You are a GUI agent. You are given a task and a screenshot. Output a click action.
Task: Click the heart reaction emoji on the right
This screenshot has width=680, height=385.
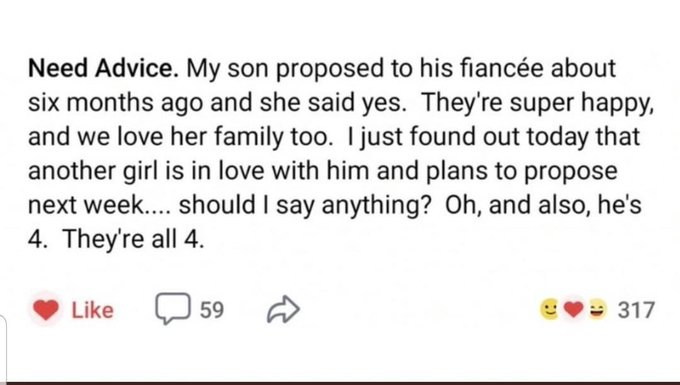[x=573, y=310]
